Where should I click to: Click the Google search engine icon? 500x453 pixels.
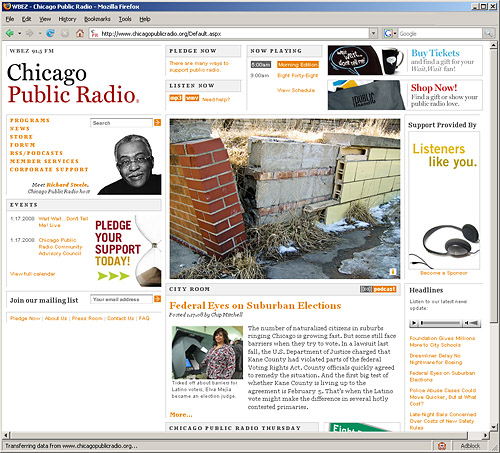click(x=388, y=33)
